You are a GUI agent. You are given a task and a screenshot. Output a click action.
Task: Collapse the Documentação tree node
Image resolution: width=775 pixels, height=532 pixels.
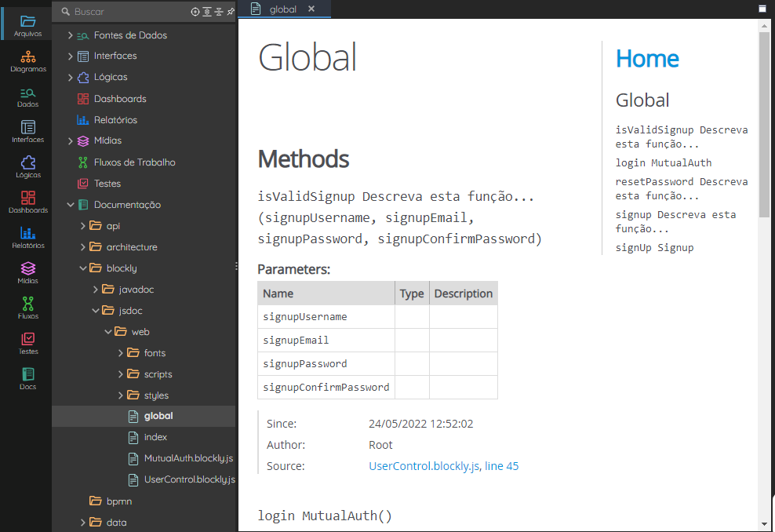point(70,205)
